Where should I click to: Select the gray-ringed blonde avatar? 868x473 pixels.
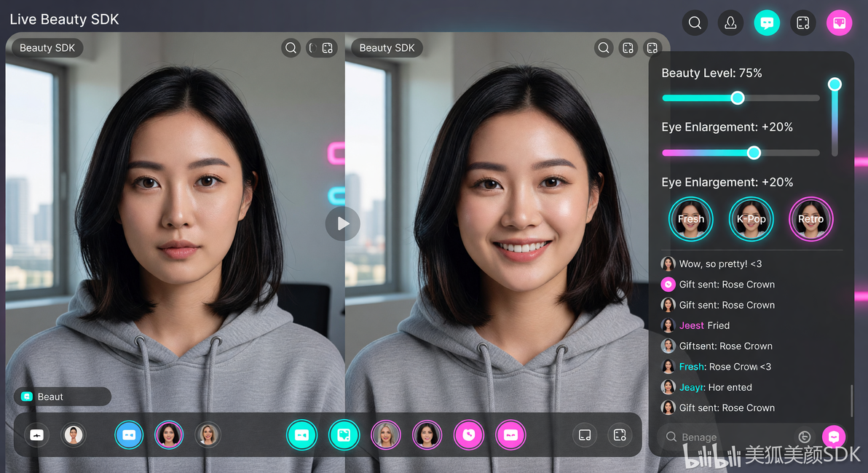(208, 435)
